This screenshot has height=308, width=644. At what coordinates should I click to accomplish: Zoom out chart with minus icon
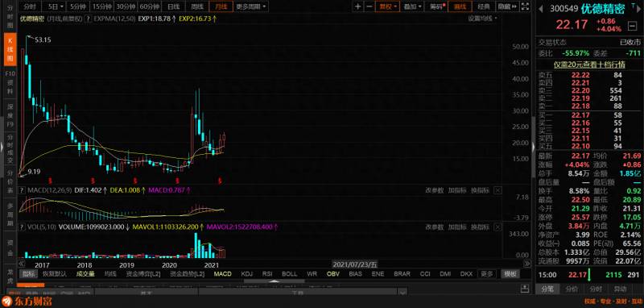369,6
